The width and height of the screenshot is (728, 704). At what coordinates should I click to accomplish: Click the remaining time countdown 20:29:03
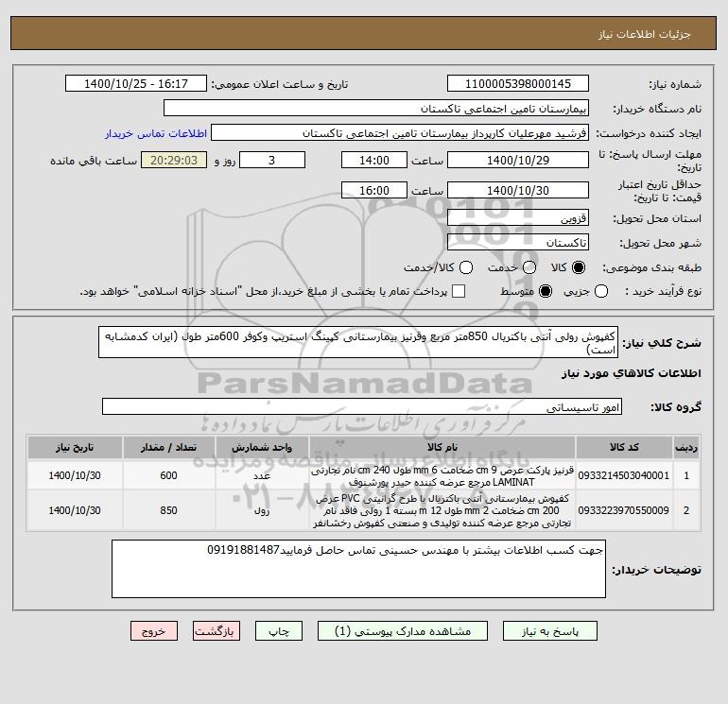point(174,160)
